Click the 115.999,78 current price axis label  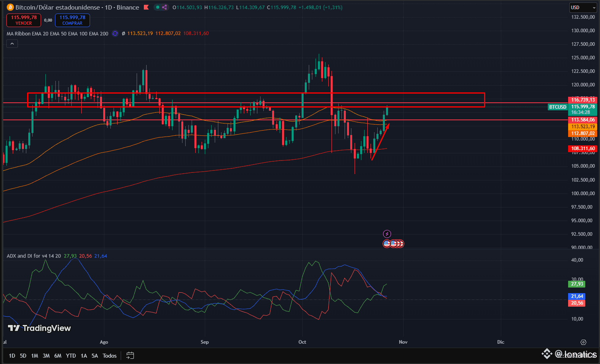point(583,107)
